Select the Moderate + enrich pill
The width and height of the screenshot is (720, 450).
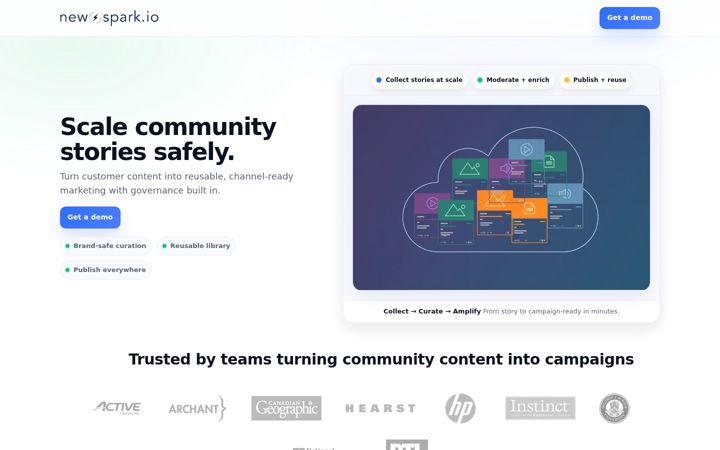(513, 80)
